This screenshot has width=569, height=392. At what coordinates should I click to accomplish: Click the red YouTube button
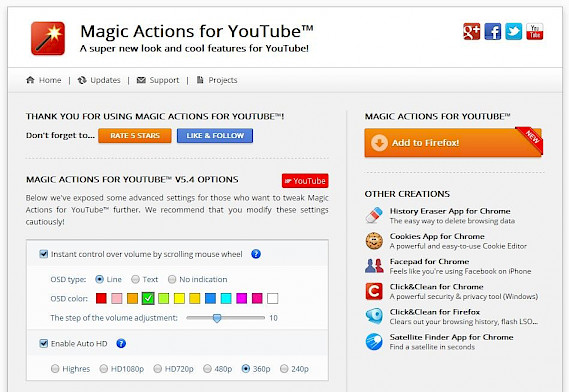pyautogui.click(x=305, y=181)
